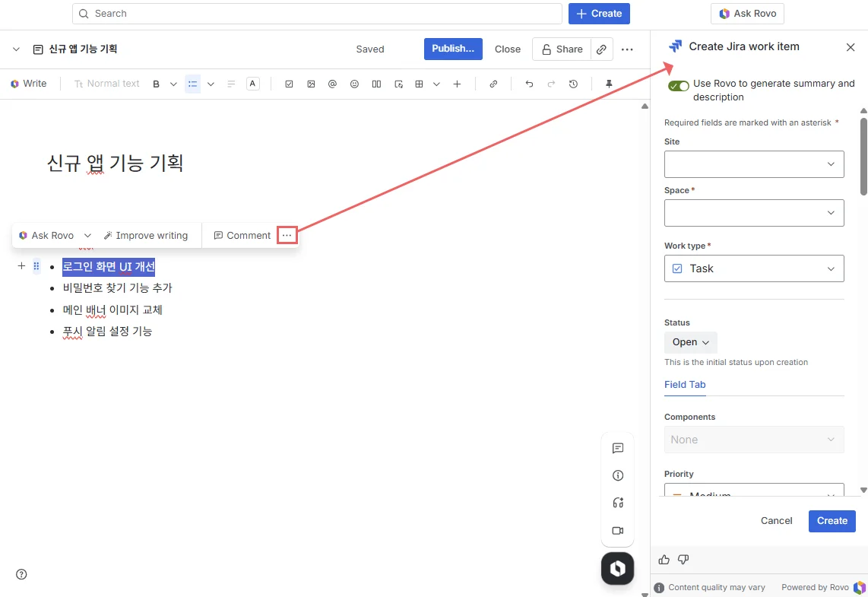The height and width of the screenshot is (597, 868).
Task: Insert a link using the link icon
Action: (x=493, y=84)
